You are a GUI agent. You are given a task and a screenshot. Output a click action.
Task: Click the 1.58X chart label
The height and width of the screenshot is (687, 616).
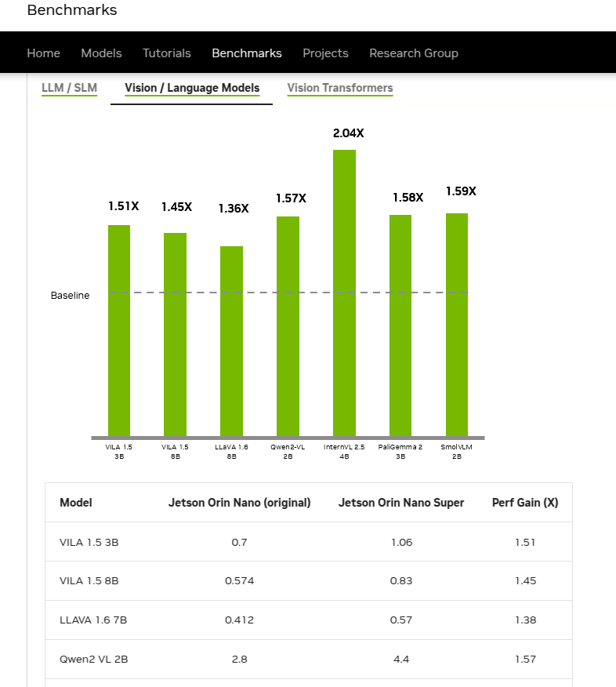tap(408, 198)
